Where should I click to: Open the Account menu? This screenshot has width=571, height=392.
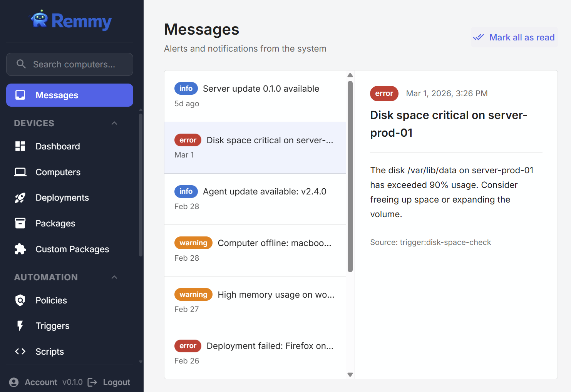click(33, 382)
